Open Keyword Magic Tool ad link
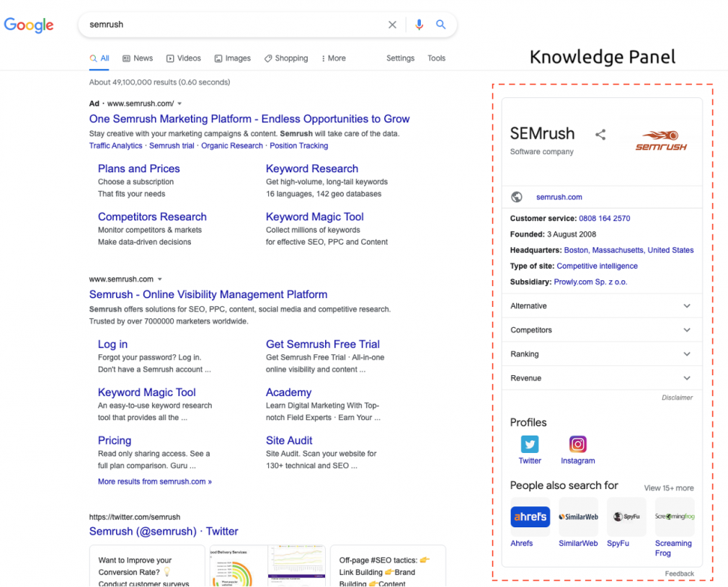728x587 pixels. [315, 217]
